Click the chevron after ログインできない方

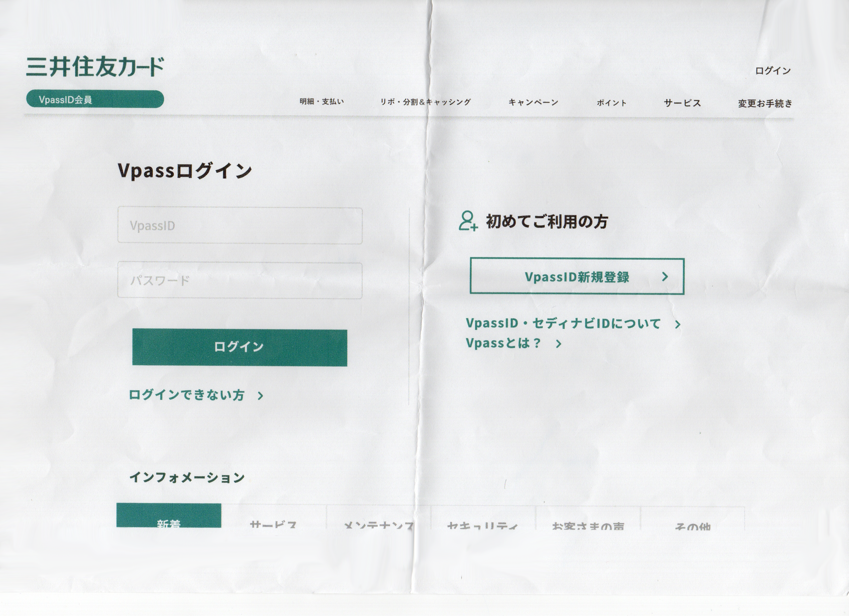pyautogui.click(x=260, y=396)
